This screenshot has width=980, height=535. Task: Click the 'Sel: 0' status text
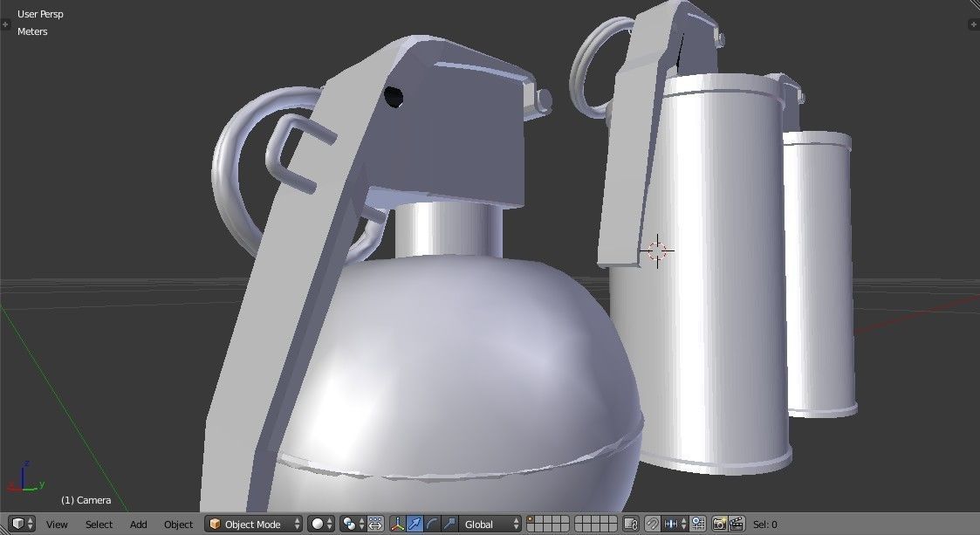(x=765, y=525)
